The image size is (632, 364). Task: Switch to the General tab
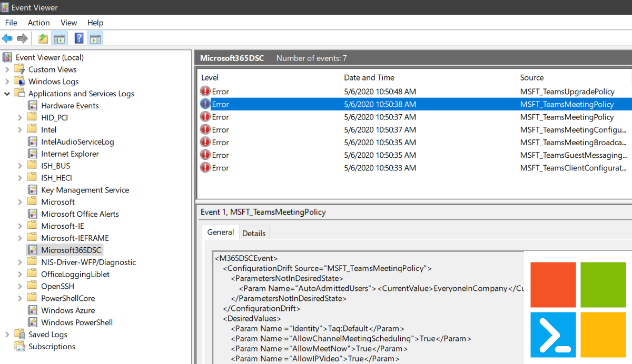click(x=221, y=232)
